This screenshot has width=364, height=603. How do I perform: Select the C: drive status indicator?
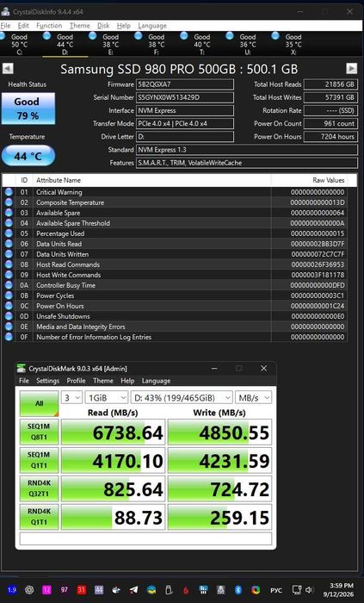(17, 44)
